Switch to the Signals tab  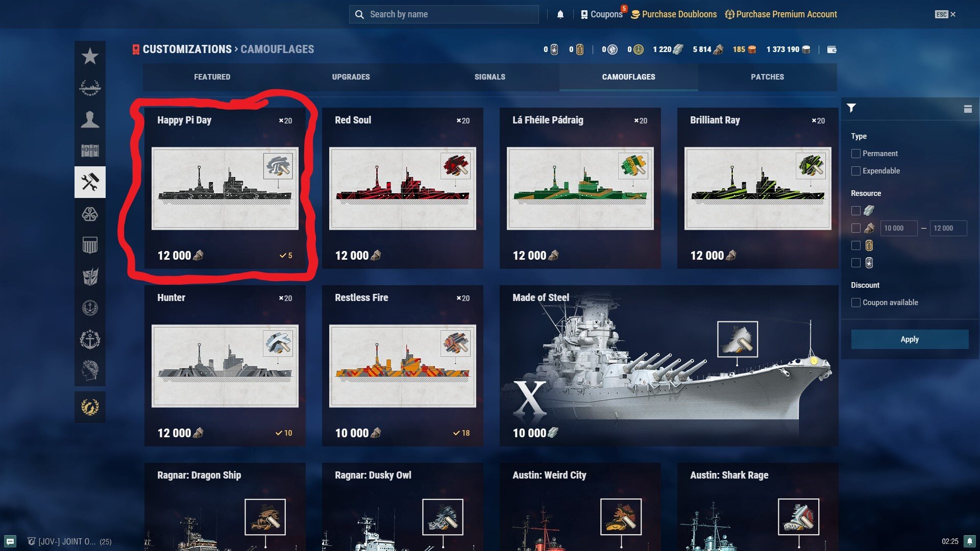coord(489,77)
